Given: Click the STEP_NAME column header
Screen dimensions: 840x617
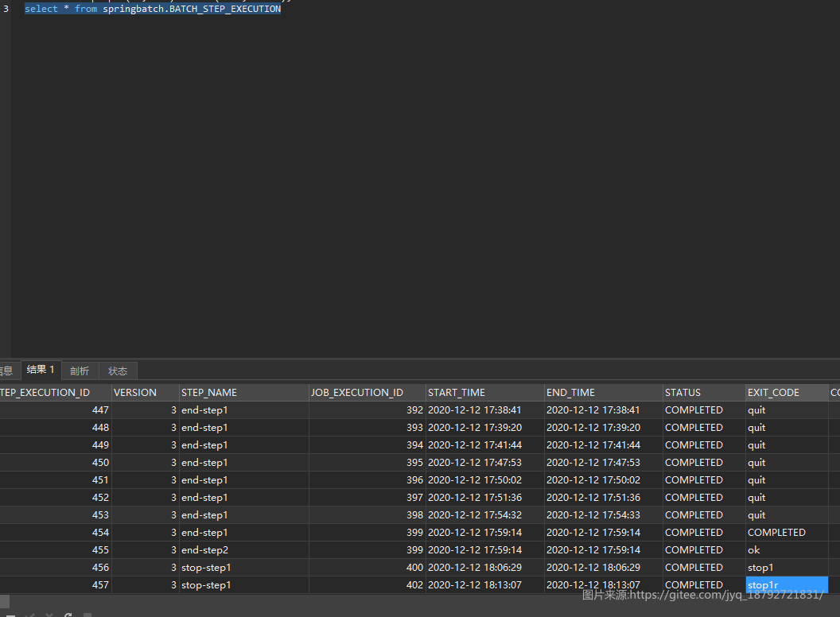Looking at the screenshot, I should tap(243, 393).
